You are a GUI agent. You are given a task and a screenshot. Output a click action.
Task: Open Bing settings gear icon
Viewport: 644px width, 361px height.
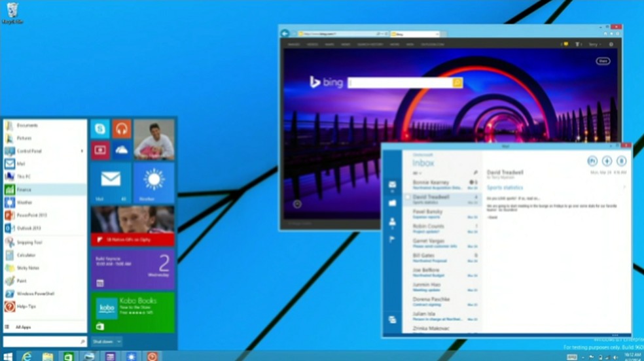(611, 44)
